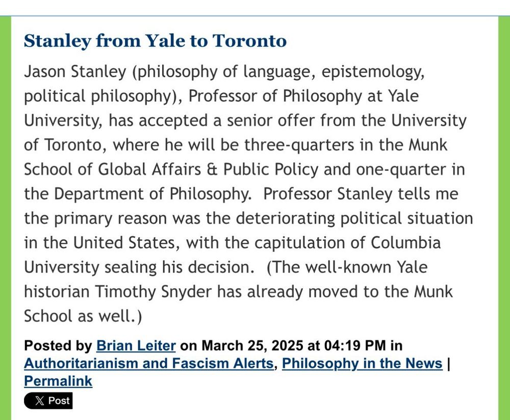510x420 pixels.
Task: Open Brian Leiter's author link
Action: (136, 345)
